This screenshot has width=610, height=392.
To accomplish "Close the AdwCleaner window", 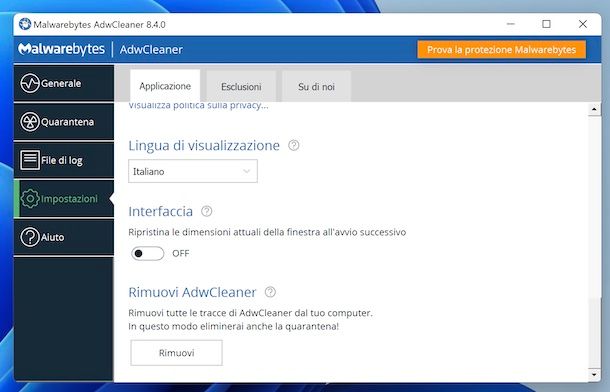I will [x=582, y=24].
